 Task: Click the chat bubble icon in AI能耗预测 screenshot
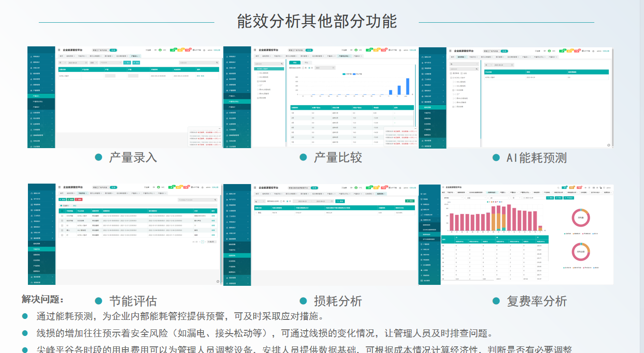(x=609, y=145)
